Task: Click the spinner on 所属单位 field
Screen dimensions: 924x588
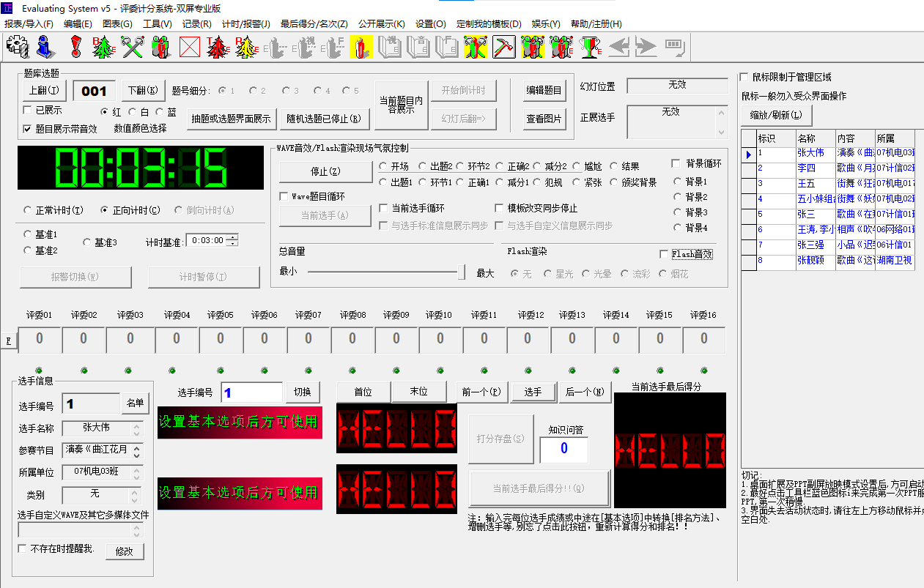Action: point(136,472)
